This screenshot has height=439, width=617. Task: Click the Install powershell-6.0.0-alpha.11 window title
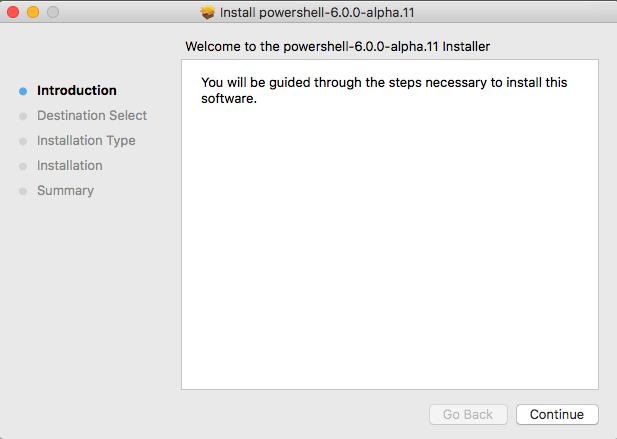(x=318, y=13)
